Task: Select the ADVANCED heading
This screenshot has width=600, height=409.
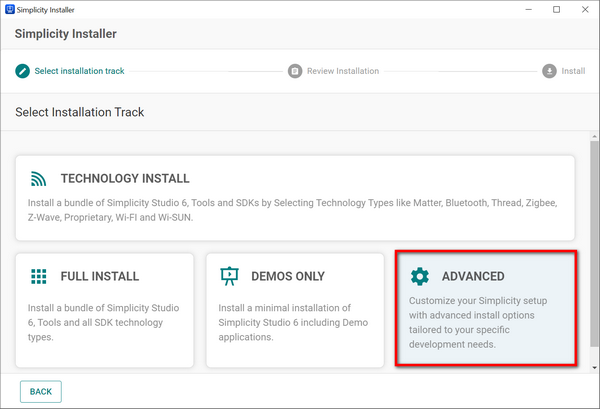Action: (x=473, y=276)
